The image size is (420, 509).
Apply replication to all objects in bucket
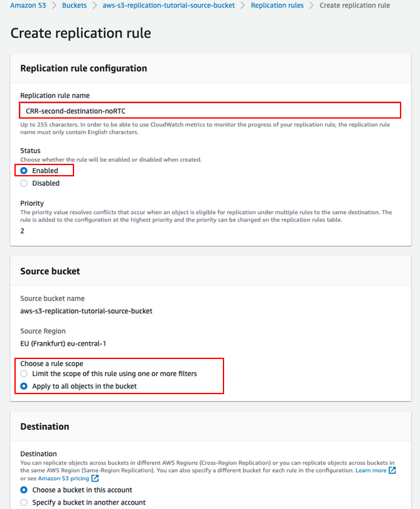coord(23,385)
